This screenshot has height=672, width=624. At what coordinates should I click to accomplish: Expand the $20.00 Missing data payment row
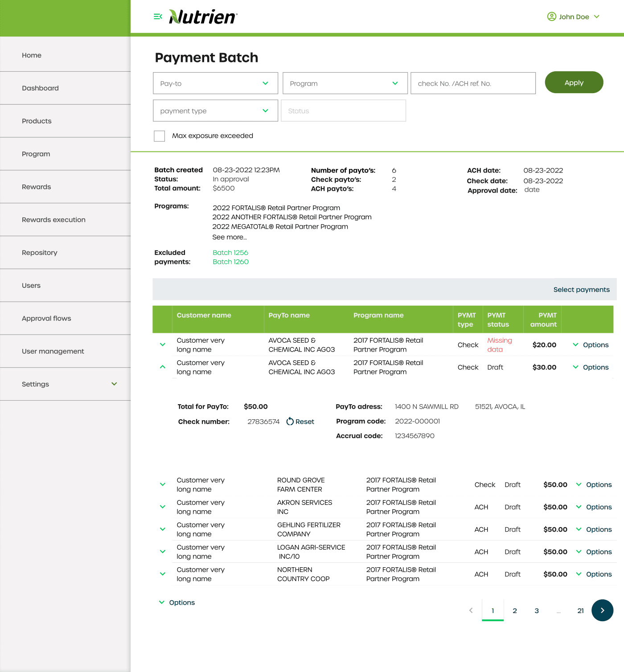point(162,344)
